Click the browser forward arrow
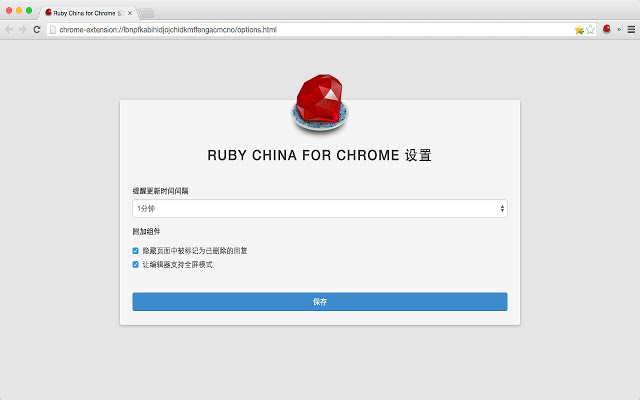Image resolution: width=640 pixels, height=400 pixels. pyautogui.click(x=22, y=29)
